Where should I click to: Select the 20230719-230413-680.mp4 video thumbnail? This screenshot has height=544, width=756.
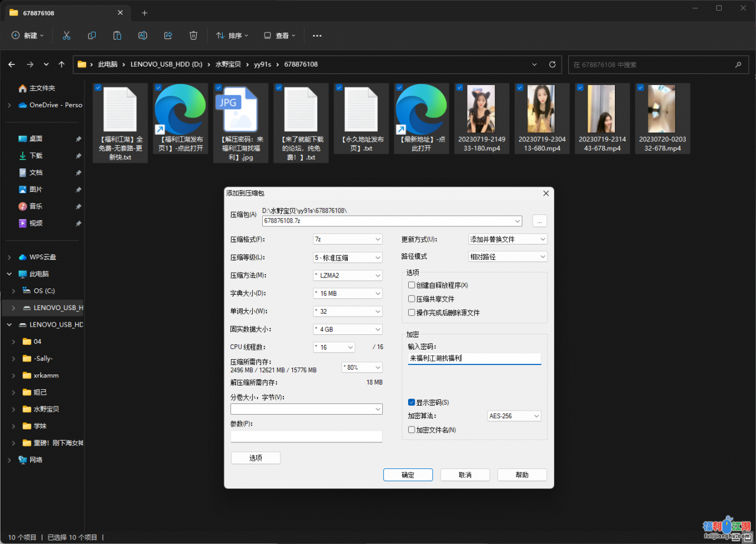pos(542,109)
